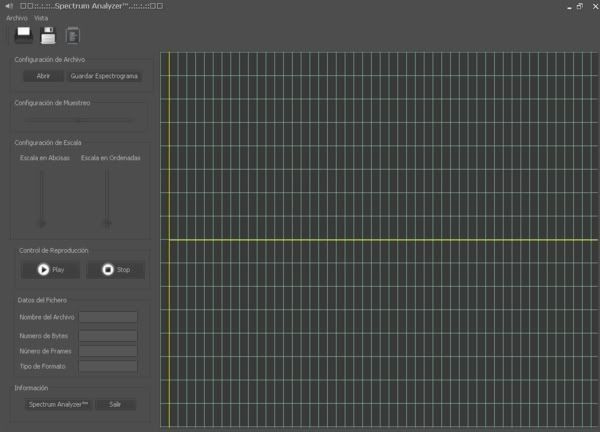Click the speaker icon in title bar
The width and height of the screenshot is (600, 432).
[x=9, y=6]
